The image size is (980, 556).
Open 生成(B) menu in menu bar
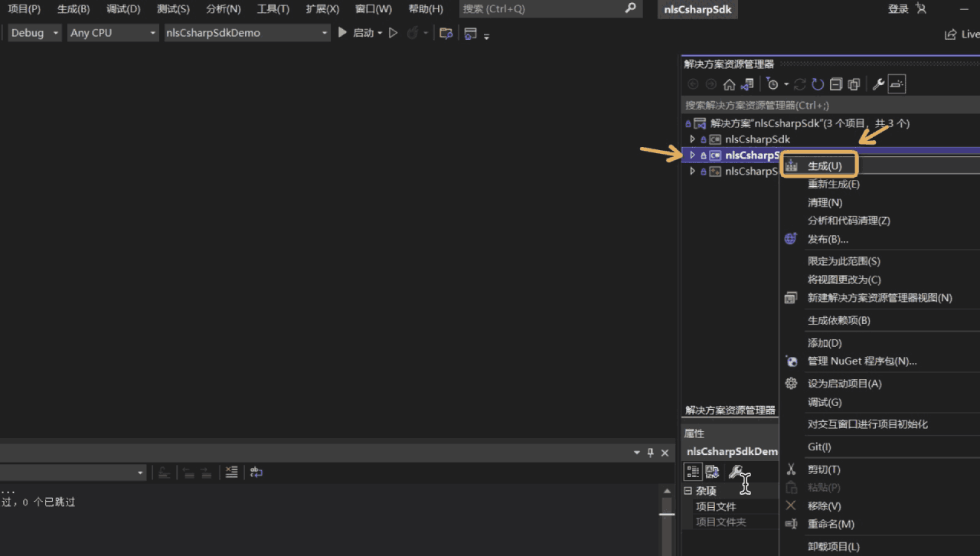[73, 8]
